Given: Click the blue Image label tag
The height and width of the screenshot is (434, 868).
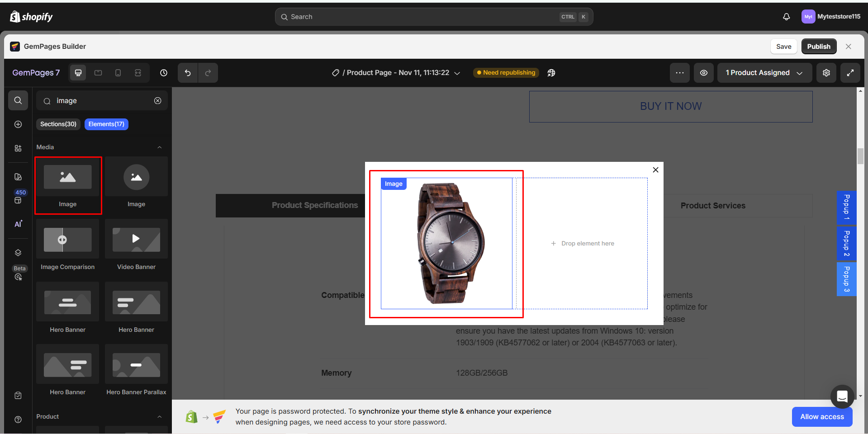Looking at the screenshot, I should (394, 184).
